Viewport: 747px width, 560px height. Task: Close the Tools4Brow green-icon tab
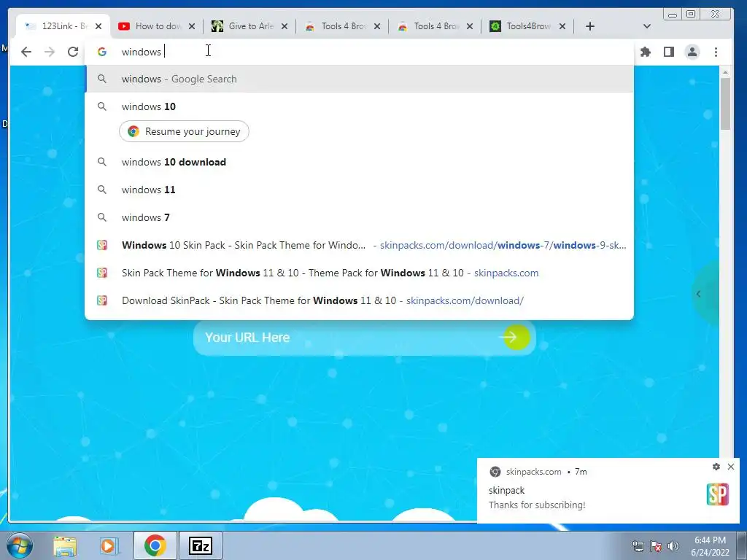pyautogui.click(x=562, y=26)
